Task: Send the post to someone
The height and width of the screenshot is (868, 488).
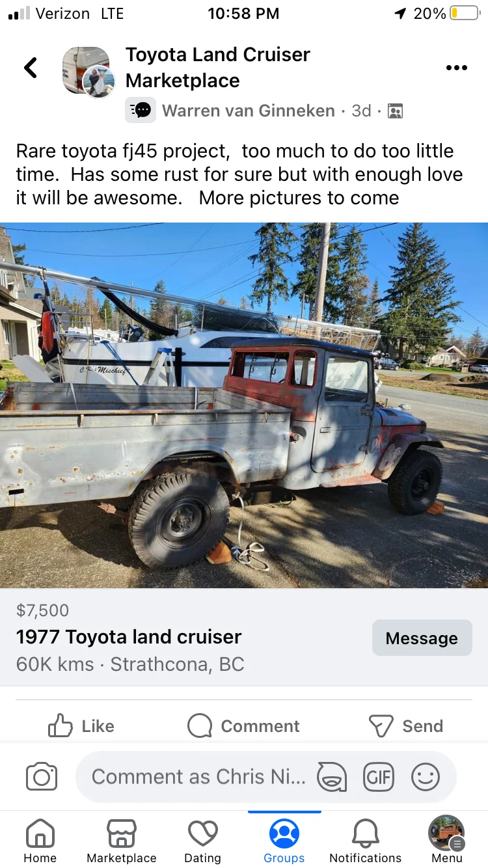Action: [405, 726]
